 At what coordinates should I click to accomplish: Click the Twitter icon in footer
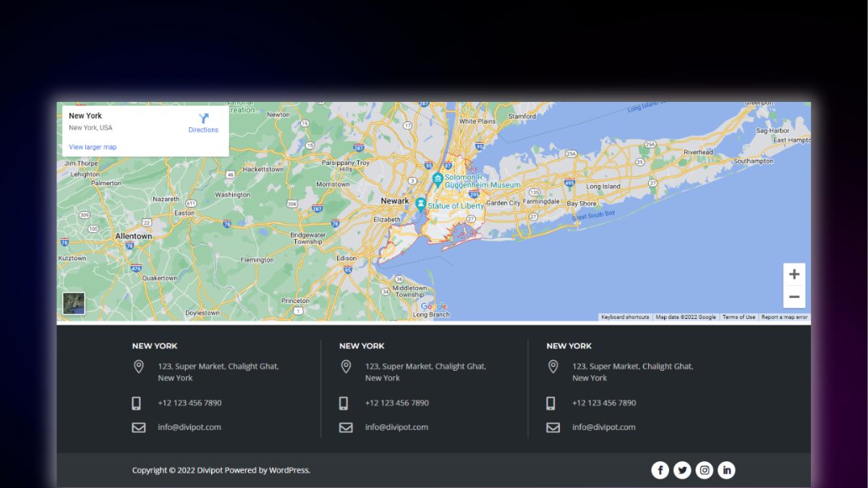[x=682, y=471]
